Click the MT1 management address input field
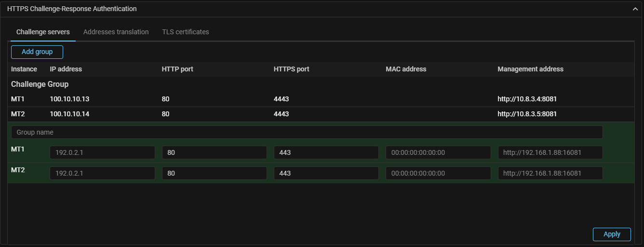 pyautogui.click(x=550, y=152)
